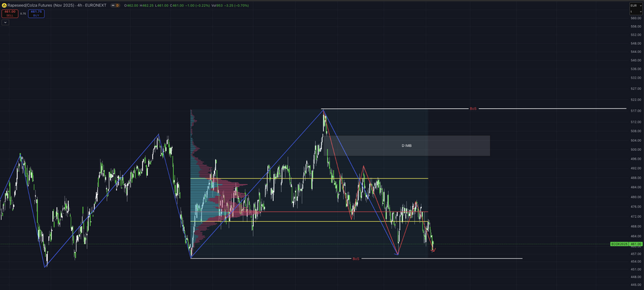
Task: Click the 500.00 price scale label
Action: 636,150
